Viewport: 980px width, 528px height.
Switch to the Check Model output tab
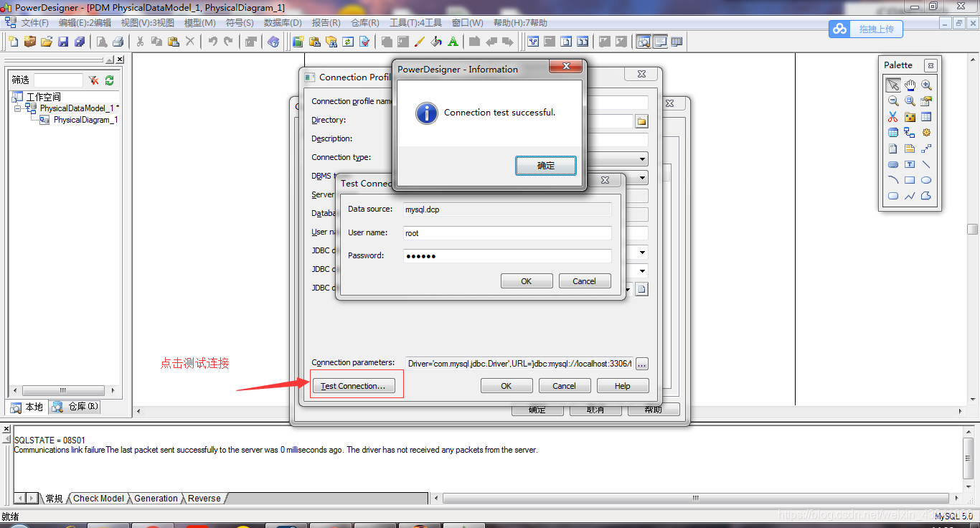[98, 499]
